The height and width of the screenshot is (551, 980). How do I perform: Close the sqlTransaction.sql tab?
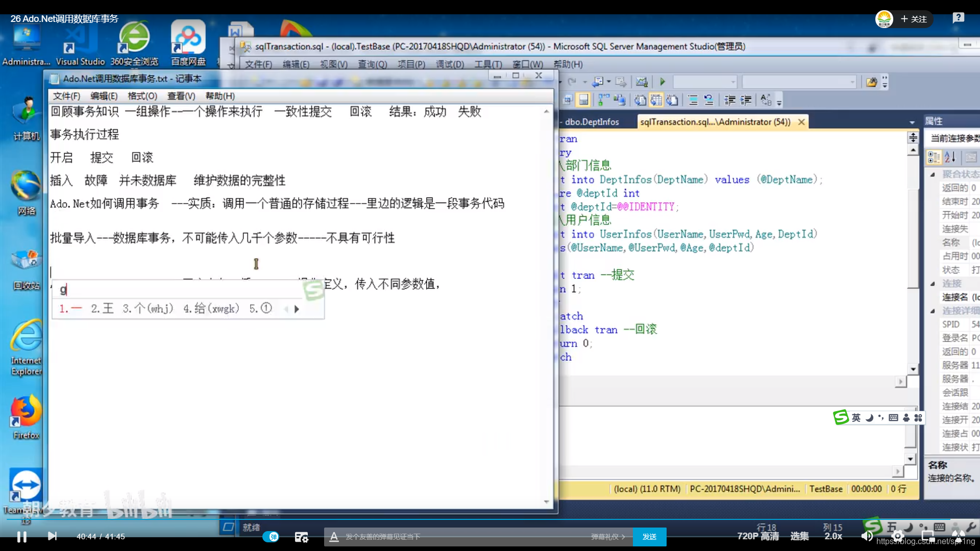[801, 122]
